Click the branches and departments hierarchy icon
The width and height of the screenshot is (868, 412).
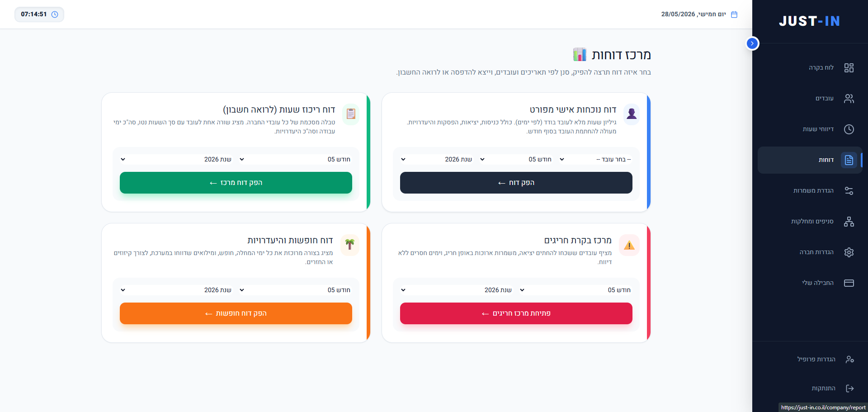click(849, 222)
